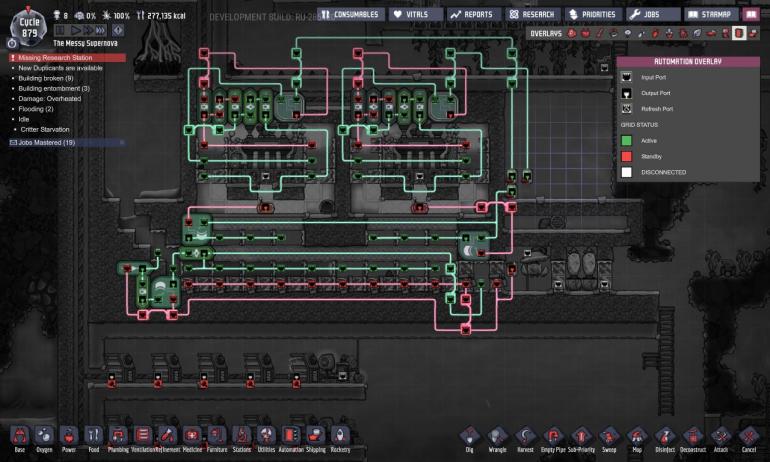Open the Stations build category
This screenshot has height=462, width=770.
pyautogui.click(x=242, y=437)
